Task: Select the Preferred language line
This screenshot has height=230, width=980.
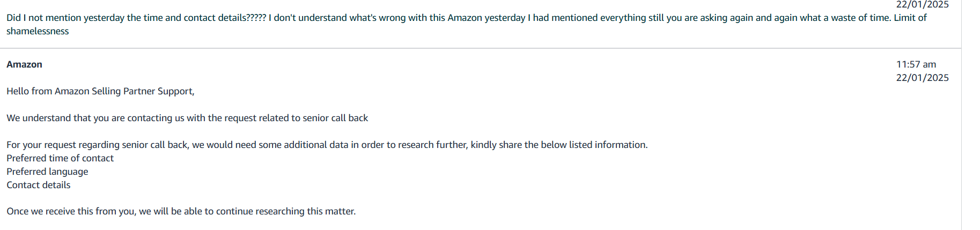Action: point(47,172)
